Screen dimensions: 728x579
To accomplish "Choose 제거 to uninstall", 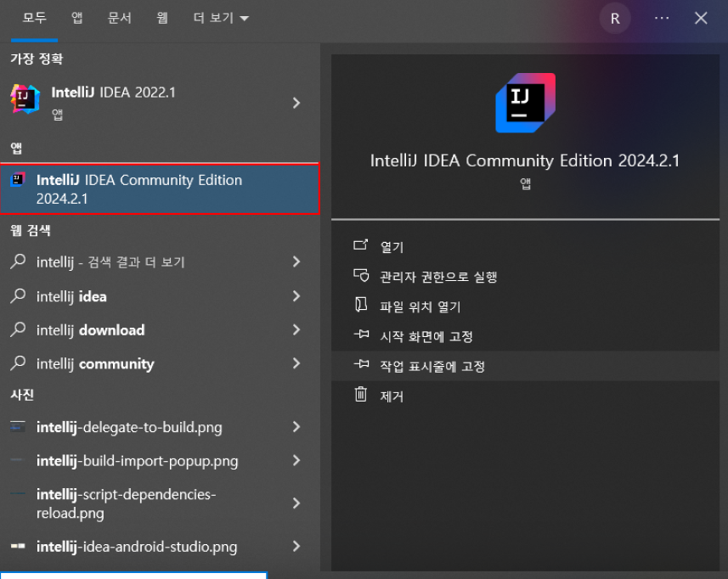I will (525, 396).
